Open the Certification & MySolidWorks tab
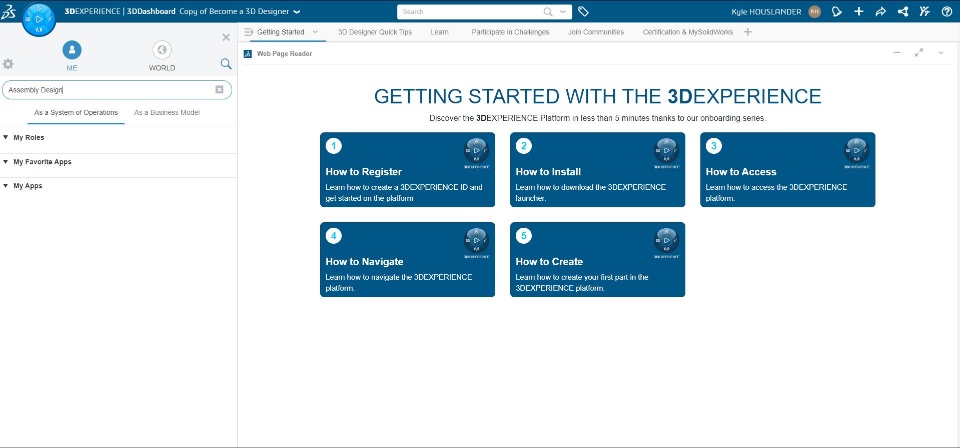This screenshot has height=448, width=960. point(688,32)
